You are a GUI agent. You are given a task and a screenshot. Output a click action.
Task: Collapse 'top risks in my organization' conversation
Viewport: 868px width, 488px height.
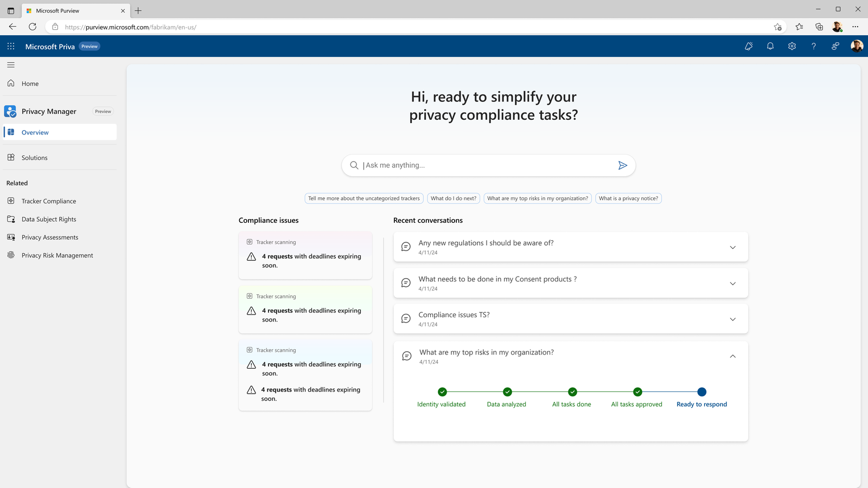(732, 356)
